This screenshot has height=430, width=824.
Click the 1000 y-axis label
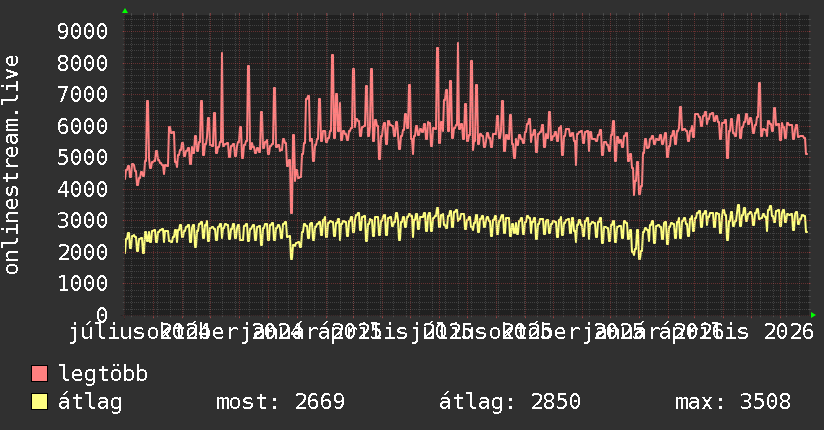[83, 283]
